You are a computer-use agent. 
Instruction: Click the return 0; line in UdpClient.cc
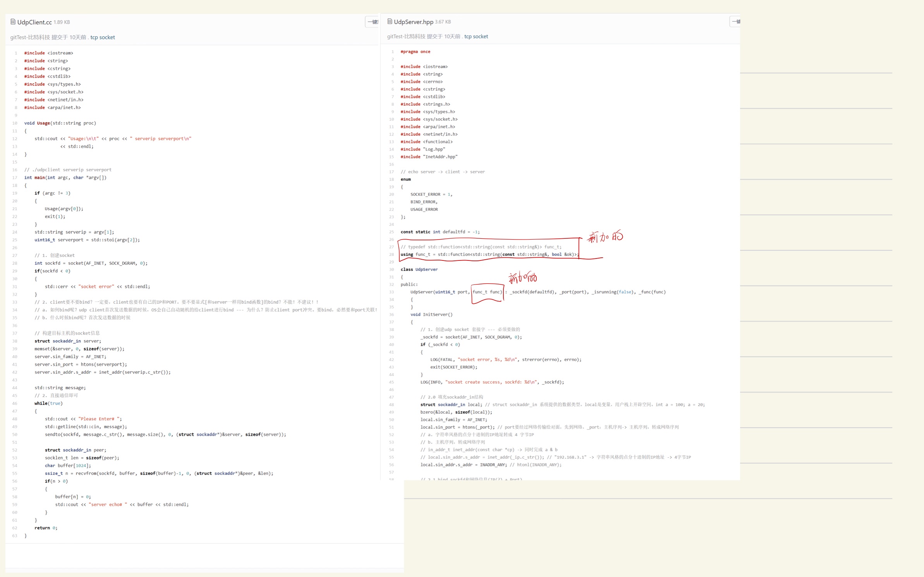click(x=46, y=528)
